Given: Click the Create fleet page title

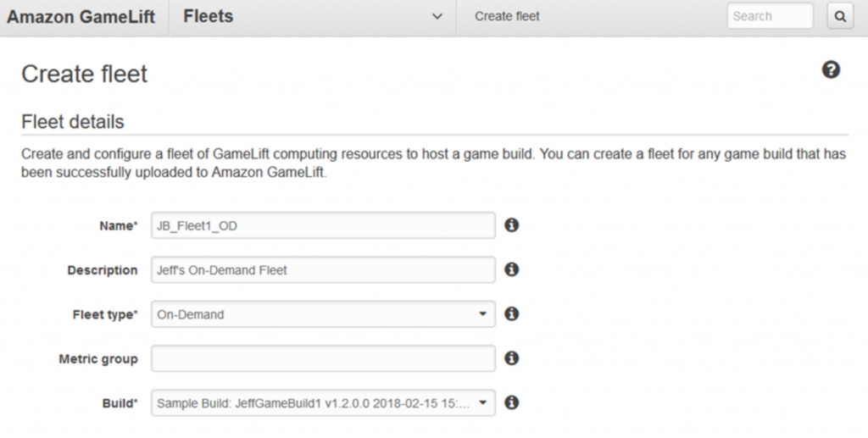Looking at the screenshot, I should point(84,74).
